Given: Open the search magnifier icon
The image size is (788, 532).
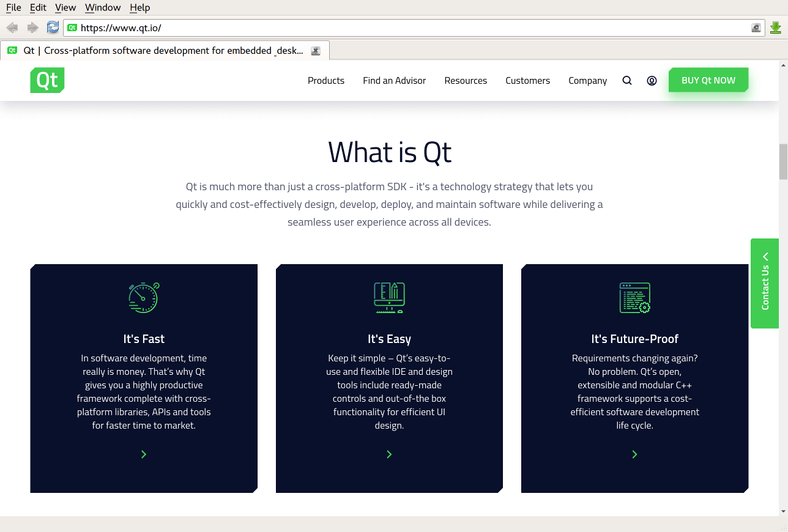Looking at the screenshot, I should click(x=626, y=80).
